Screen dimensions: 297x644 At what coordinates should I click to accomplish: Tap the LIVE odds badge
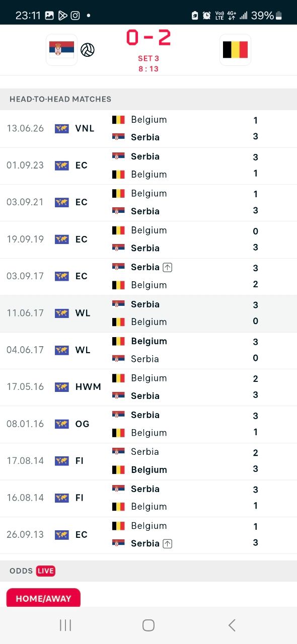click(x=46, y=571)
